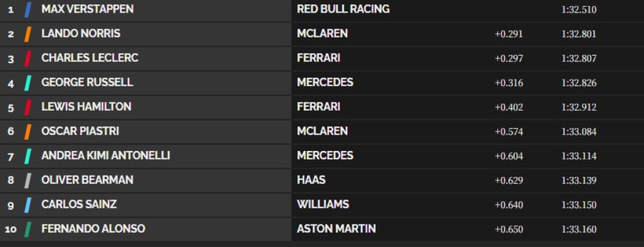Open Max Verstappen driver name link
The image size is (644, 247).
87,9
